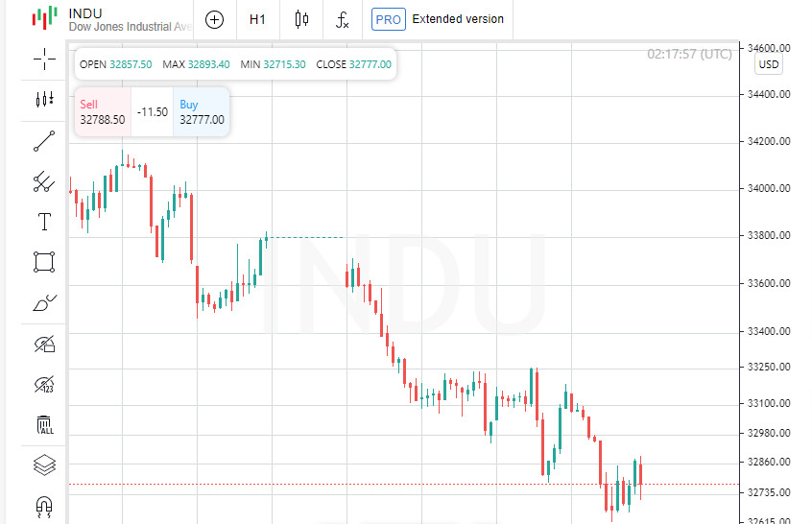Select the brush freehand drawing tool
812x524 pixels.
click(44, 303)
